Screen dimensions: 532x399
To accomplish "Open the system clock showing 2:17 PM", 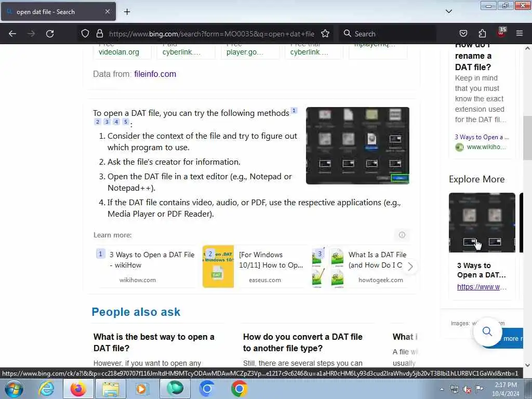I will (506, 389).
